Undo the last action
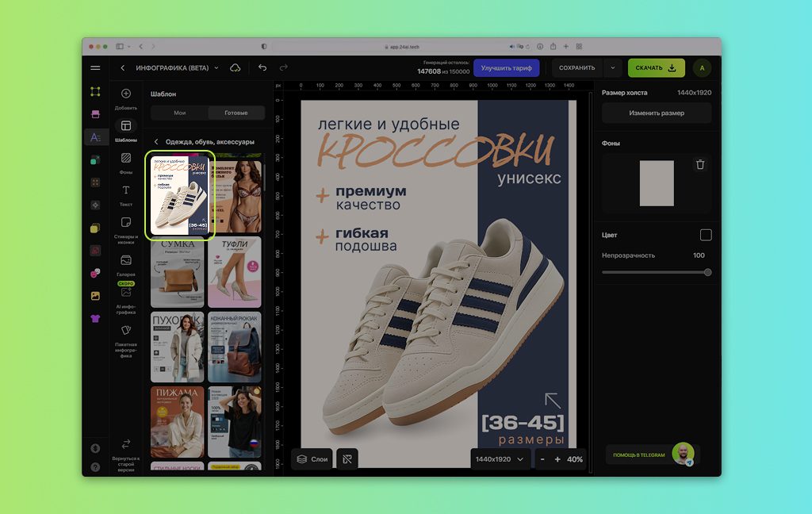This screenshot has height=514, width=812. [x=262, y=68]
